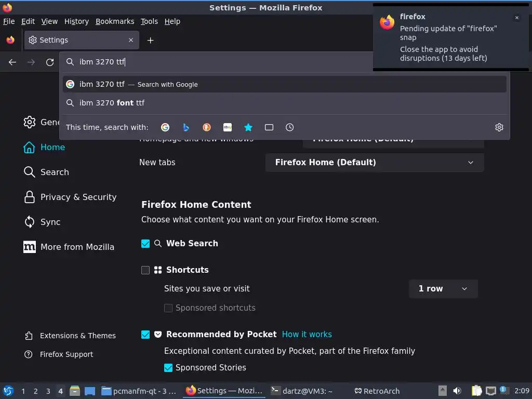Open the Sync settings category
532x399 pixels.
42,222
